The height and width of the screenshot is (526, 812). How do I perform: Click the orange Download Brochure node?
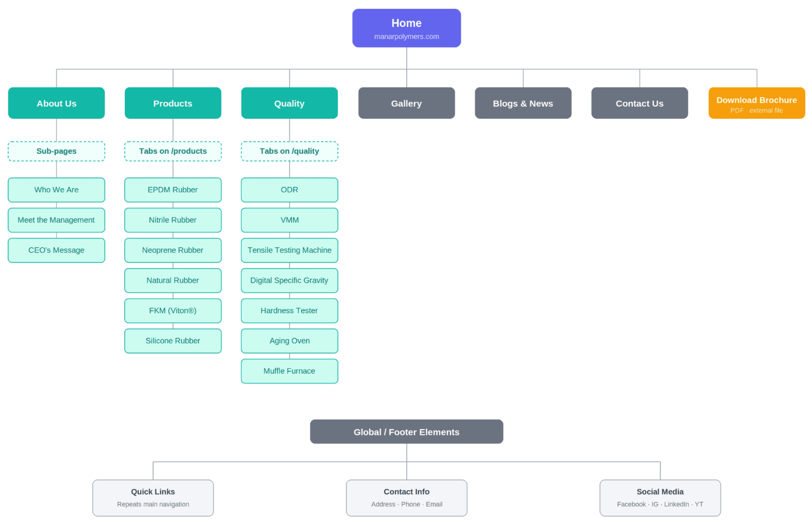click(757, 103)
